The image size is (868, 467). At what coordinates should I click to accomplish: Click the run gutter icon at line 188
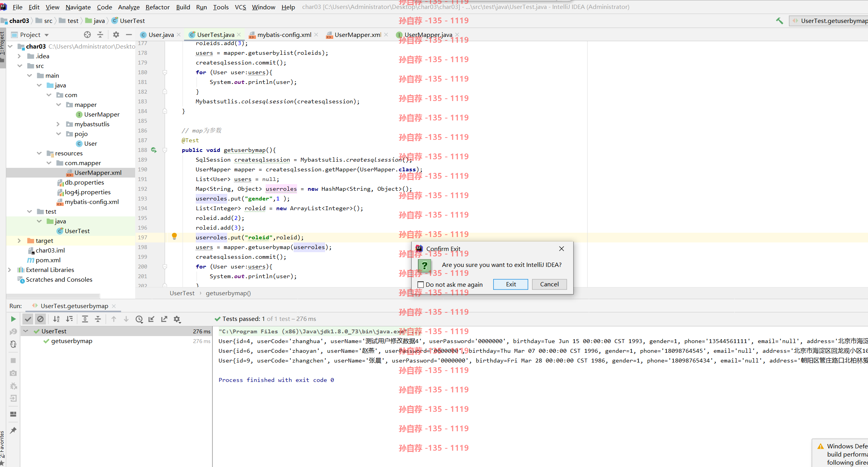154,150
